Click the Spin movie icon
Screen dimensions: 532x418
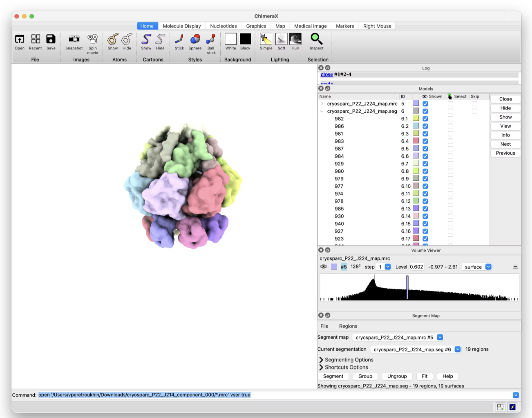click(93, 39)
